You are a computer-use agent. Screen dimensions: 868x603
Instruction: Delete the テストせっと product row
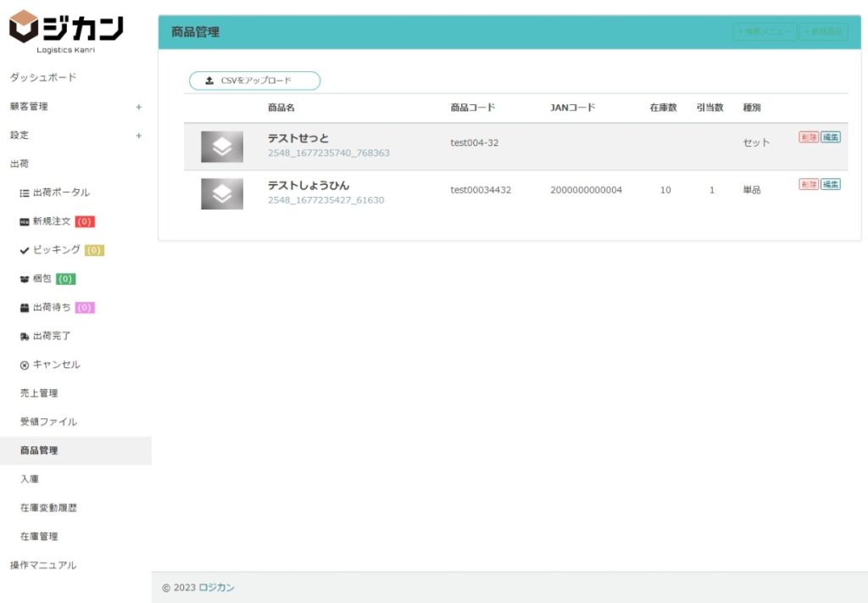[808, 137]
